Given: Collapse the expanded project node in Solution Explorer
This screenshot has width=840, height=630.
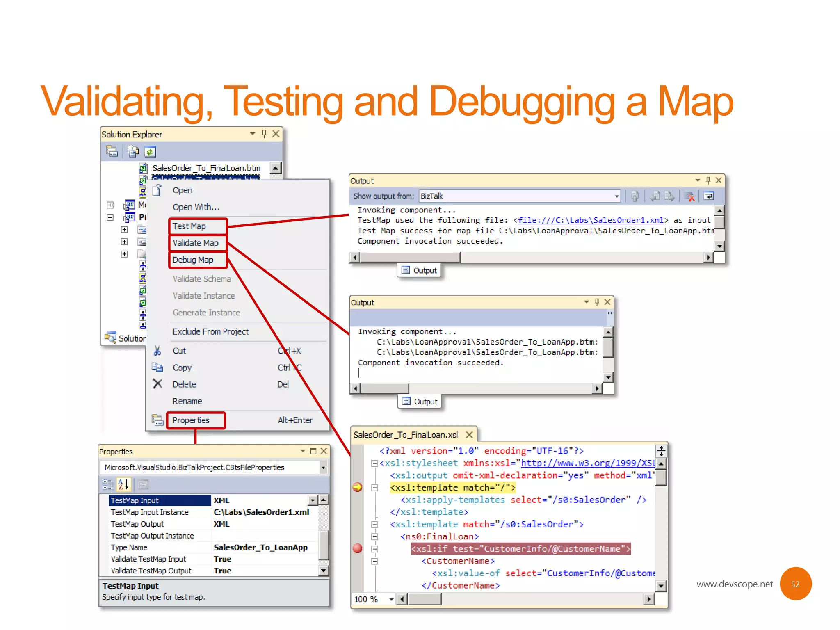Looking at the screenshot, I should click(110, 217).
